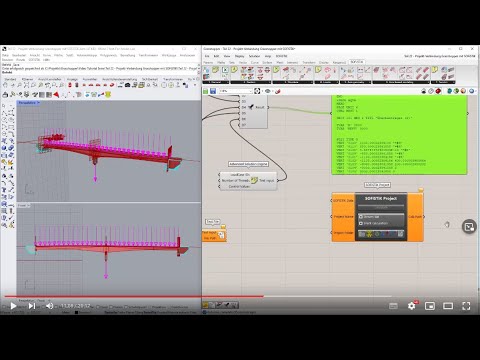Switch to the Params component tab
480x360 pixels.
208,62
